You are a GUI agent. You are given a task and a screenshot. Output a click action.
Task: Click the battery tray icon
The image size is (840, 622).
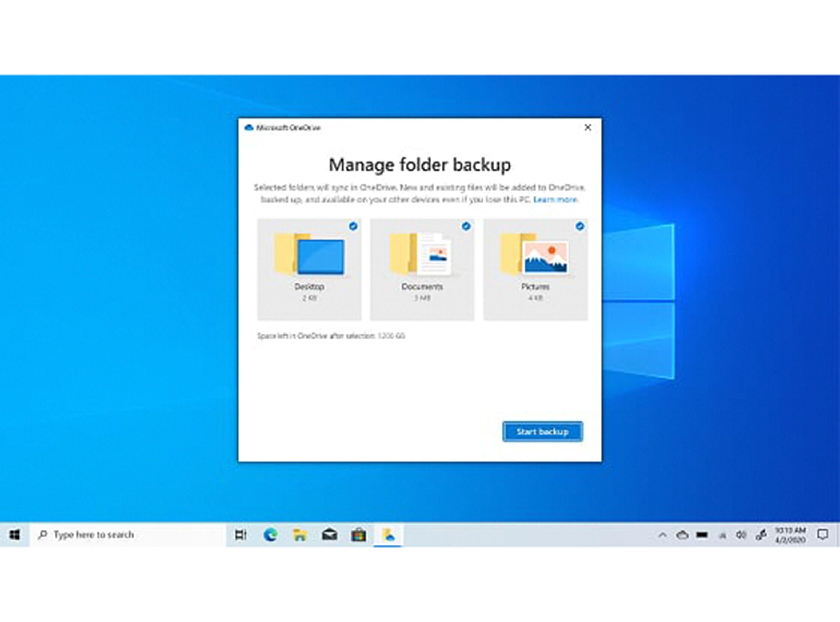tap(702, 535)
